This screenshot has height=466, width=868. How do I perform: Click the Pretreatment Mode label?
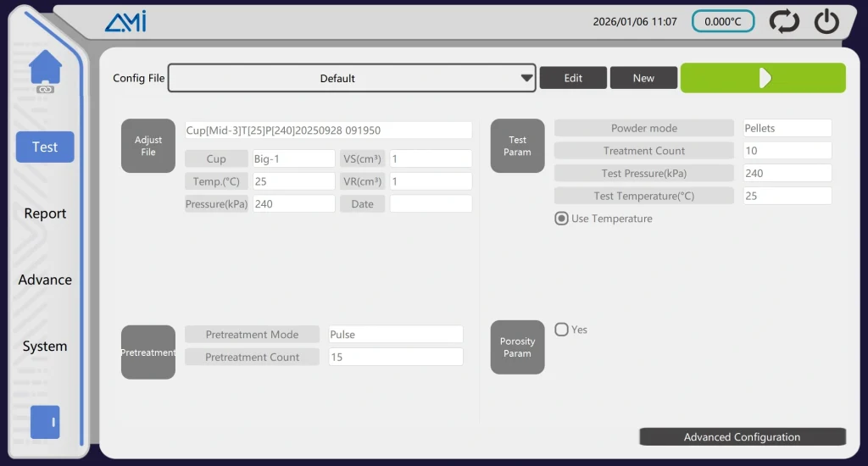tap(252, 335)
